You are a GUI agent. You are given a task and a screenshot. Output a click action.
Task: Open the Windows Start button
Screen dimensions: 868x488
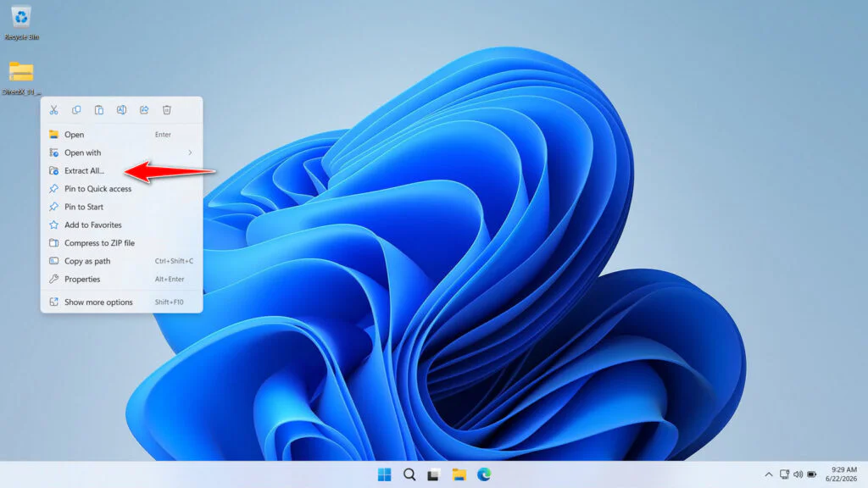coord(384,474)
